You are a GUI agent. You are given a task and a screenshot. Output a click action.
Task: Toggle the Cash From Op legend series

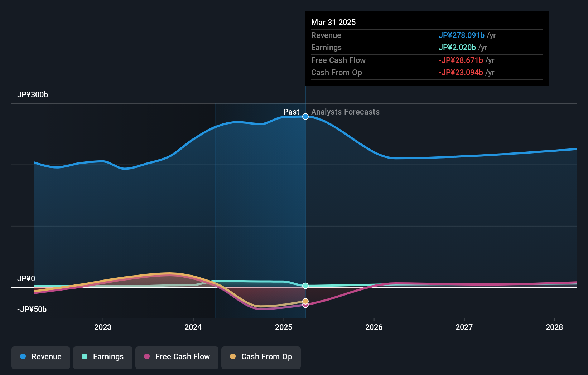(261, 357)
